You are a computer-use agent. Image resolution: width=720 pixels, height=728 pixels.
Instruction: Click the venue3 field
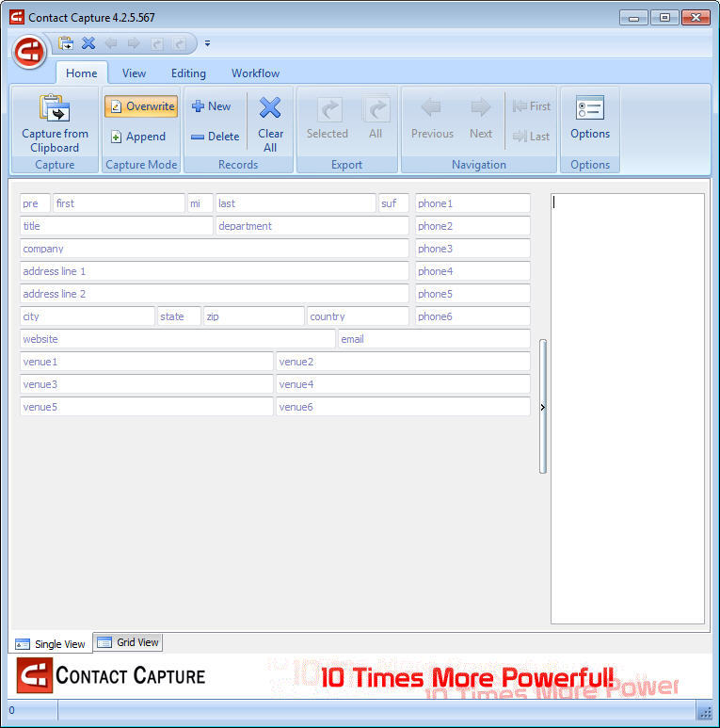coord(147,384)
